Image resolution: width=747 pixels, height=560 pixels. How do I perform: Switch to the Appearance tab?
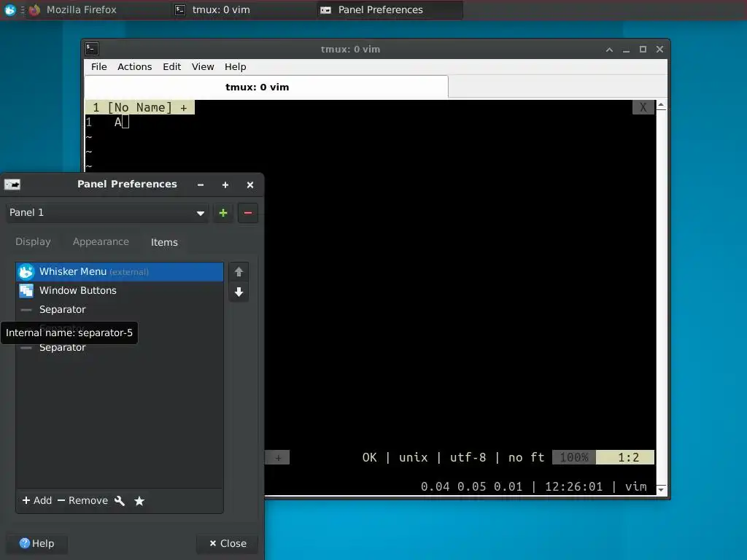tap(101, 242)
